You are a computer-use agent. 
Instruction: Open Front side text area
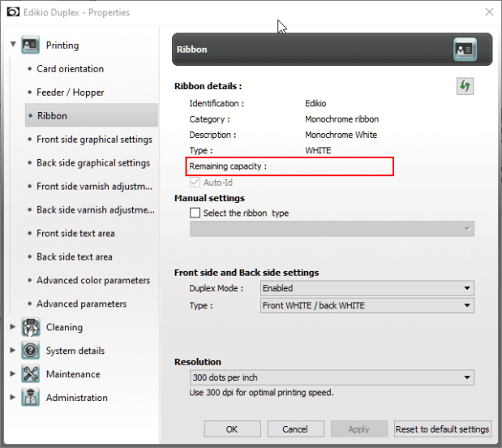(75, 233)
